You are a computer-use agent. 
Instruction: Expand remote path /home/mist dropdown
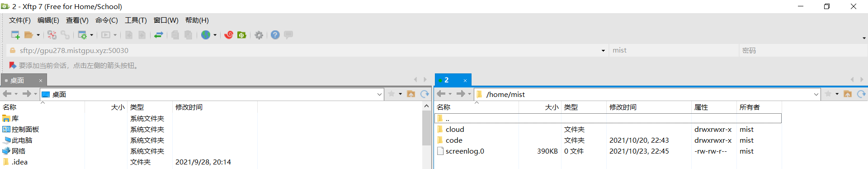(x=816, y=94)
